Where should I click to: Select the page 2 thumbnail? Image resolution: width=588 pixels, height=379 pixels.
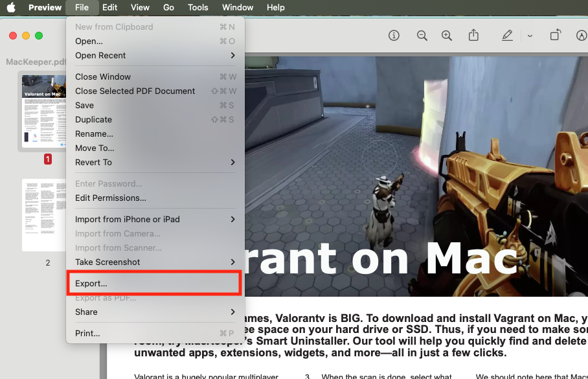point(44,215)
